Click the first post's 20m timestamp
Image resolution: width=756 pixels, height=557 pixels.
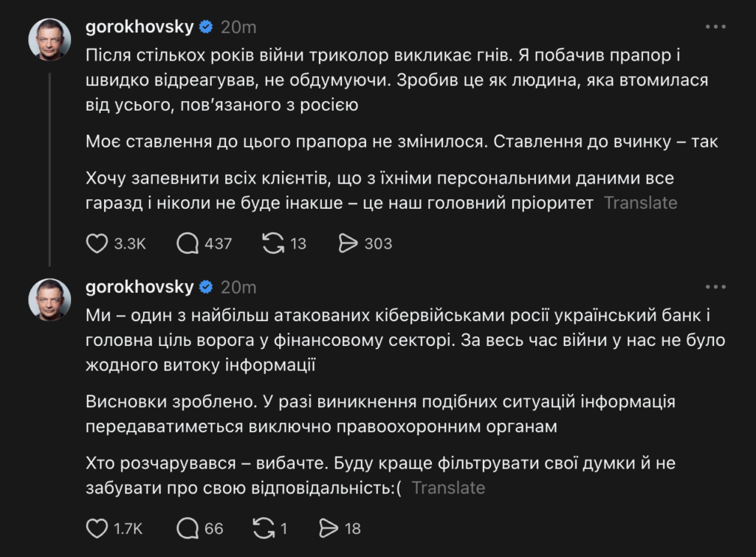click(238, 27)
